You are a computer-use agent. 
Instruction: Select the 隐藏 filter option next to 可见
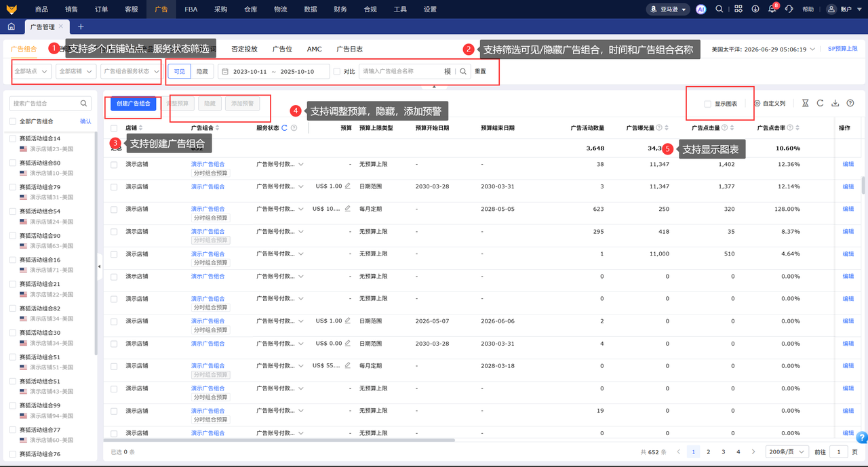202,71
